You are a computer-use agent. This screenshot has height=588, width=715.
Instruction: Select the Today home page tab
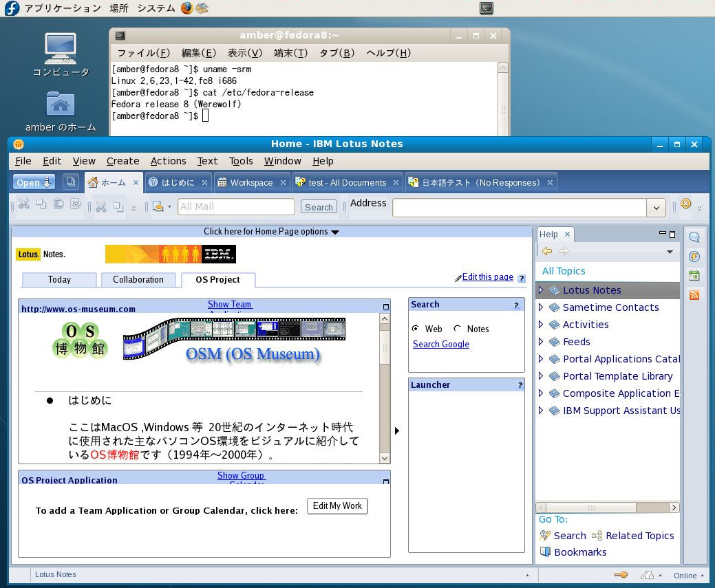(59, 279)
